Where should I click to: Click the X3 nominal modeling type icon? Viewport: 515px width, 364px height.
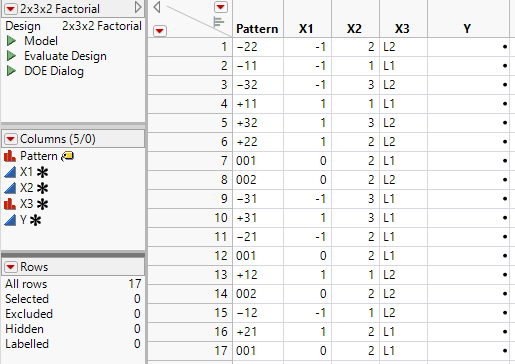click(10, 204)
